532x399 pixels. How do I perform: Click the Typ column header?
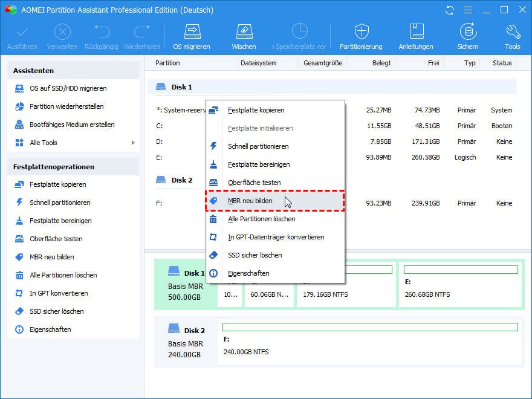(470, 63)
